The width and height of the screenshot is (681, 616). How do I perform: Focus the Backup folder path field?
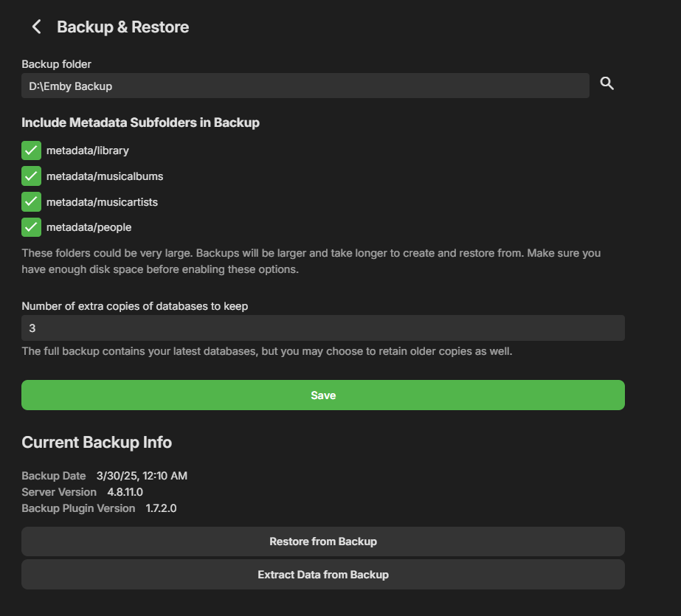coord(305,86)
